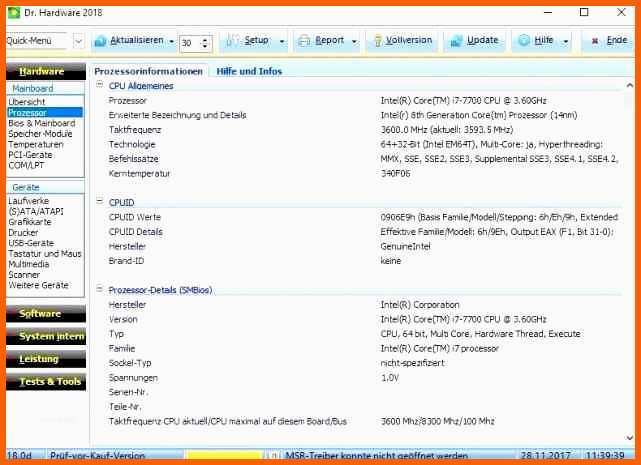Increase the refresh interval with the spinner
641x465 pixels.
(x=205, y=39)
